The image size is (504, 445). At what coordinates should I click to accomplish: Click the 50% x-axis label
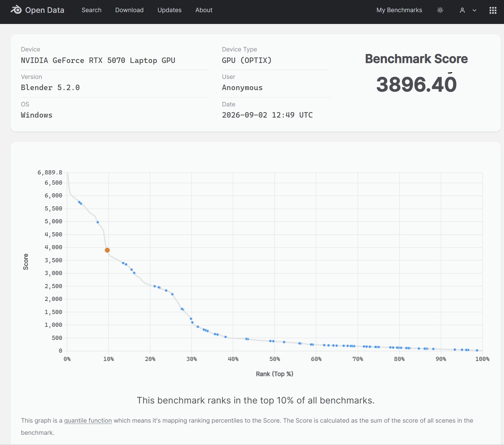[x=275, y=359]
